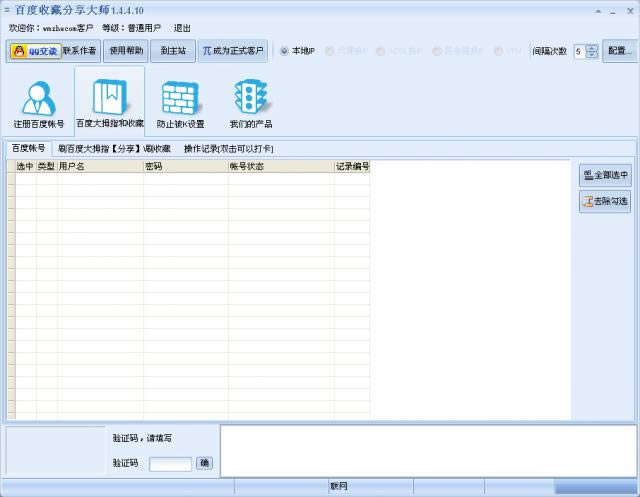Open the 配置... settings button

point(620,51)
